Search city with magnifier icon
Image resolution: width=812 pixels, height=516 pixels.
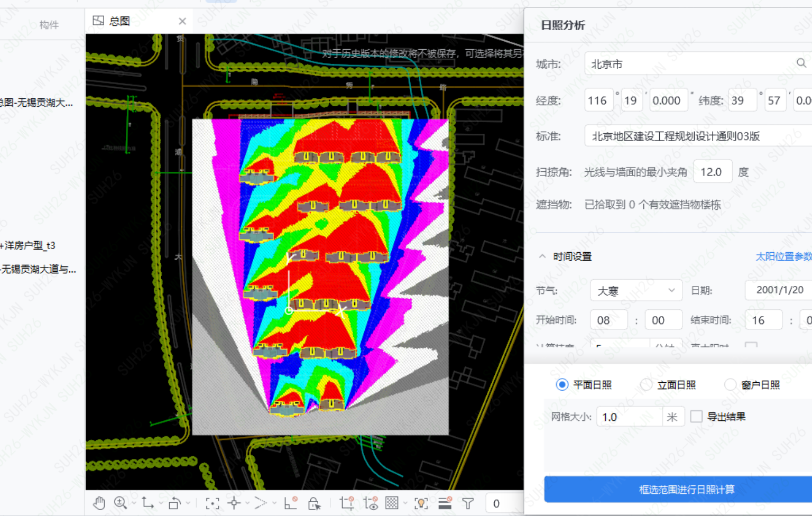(x=801, y=63)
